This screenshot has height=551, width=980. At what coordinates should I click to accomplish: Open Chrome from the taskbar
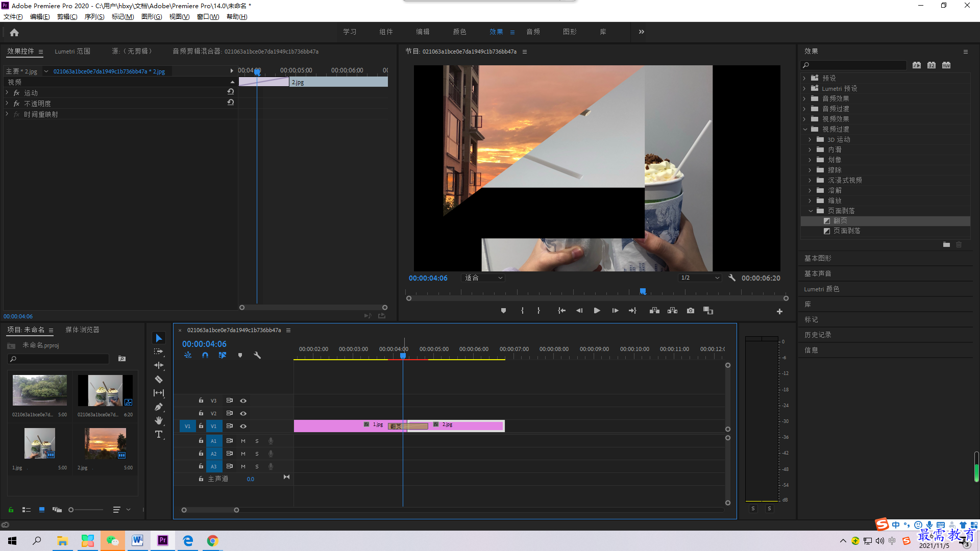[213, 541]
